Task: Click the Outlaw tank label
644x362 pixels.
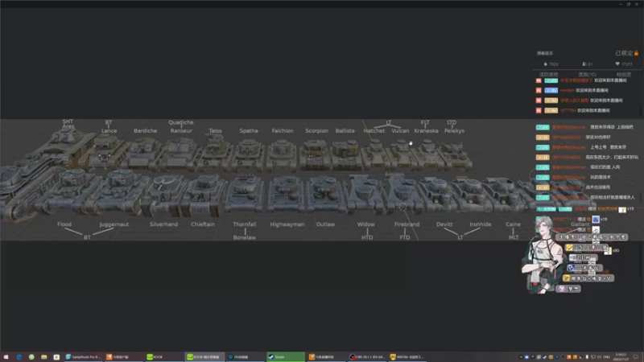Action: click(x=325, y=224)
